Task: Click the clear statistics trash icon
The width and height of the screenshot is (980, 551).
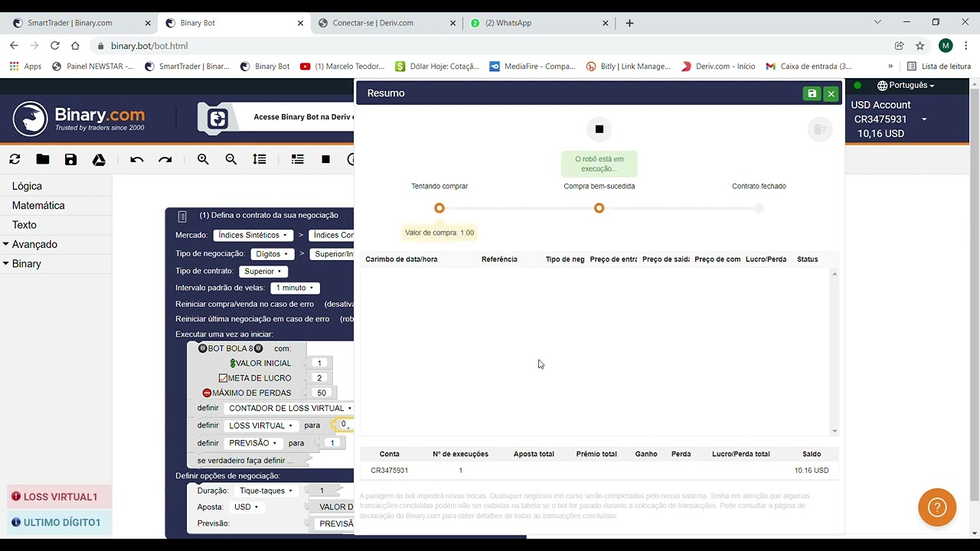Action: (819, 129)
